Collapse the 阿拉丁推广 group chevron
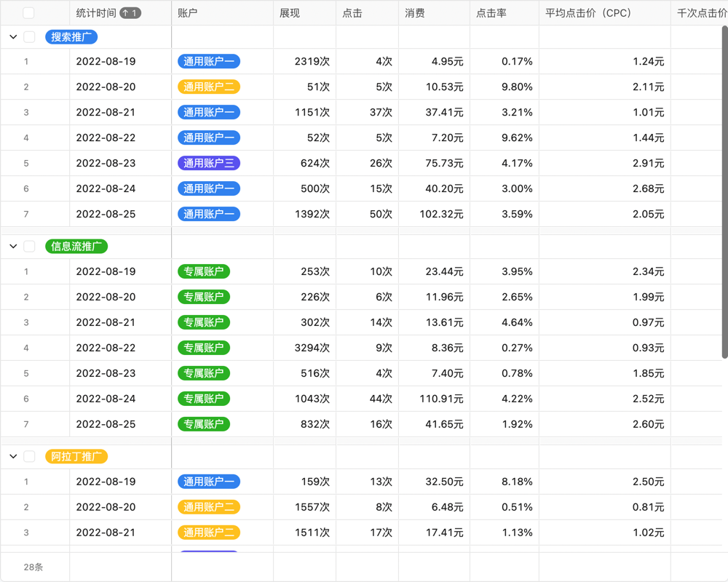The width and height of the screenshot is (728, 582). [12, 456]
